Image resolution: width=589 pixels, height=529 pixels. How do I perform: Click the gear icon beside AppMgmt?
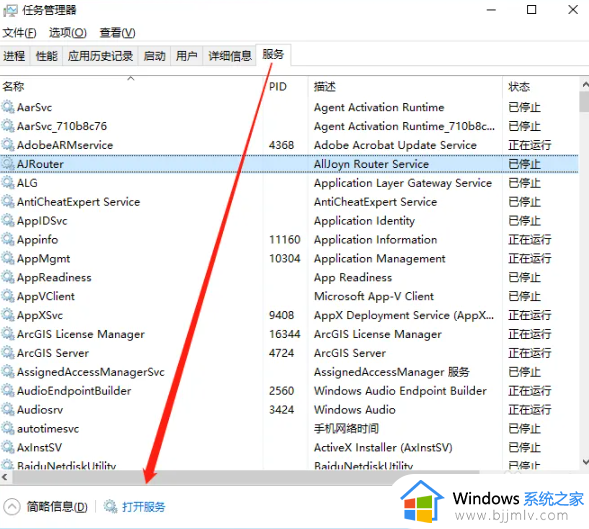coord(8,258)
